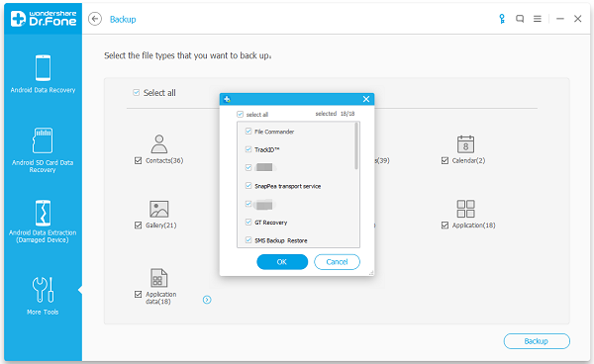The height and width of the screenshot is (364, 594).
Task: Click the Application data document icon
Action: pyautogui.click(x=159, y=278)
